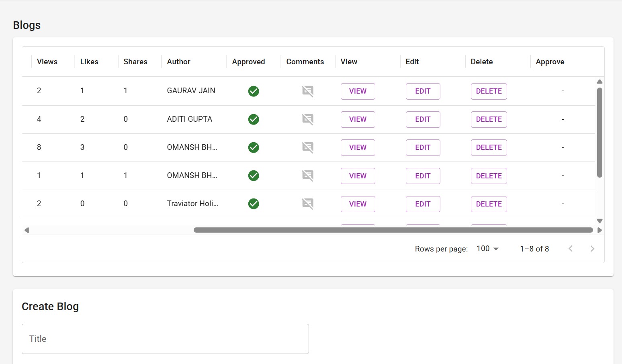Click comments icon in Traviator Holi… row

coord(308,204)
